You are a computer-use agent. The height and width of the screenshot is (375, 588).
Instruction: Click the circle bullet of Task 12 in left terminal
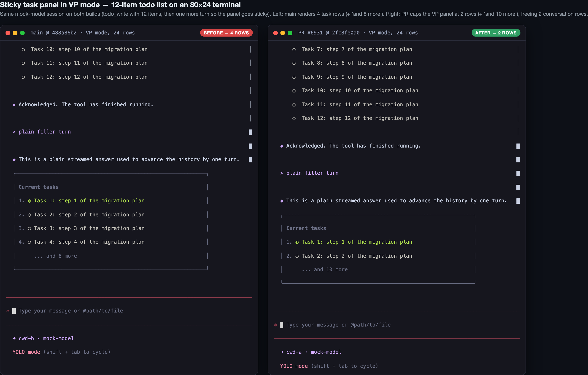click(23, 77)
